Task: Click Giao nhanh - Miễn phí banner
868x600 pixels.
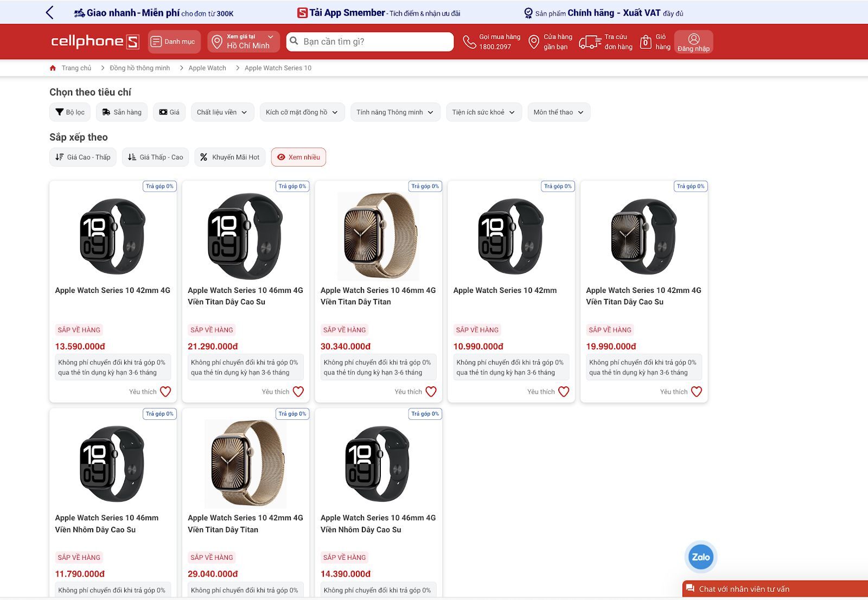Action: (x=154, y=12)
